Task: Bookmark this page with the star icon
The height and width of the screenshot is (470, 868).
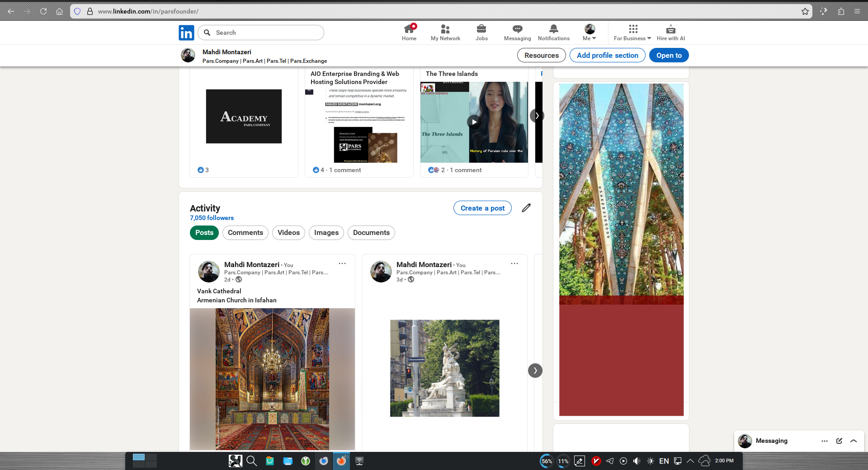Action: click(x=805, y=11)
